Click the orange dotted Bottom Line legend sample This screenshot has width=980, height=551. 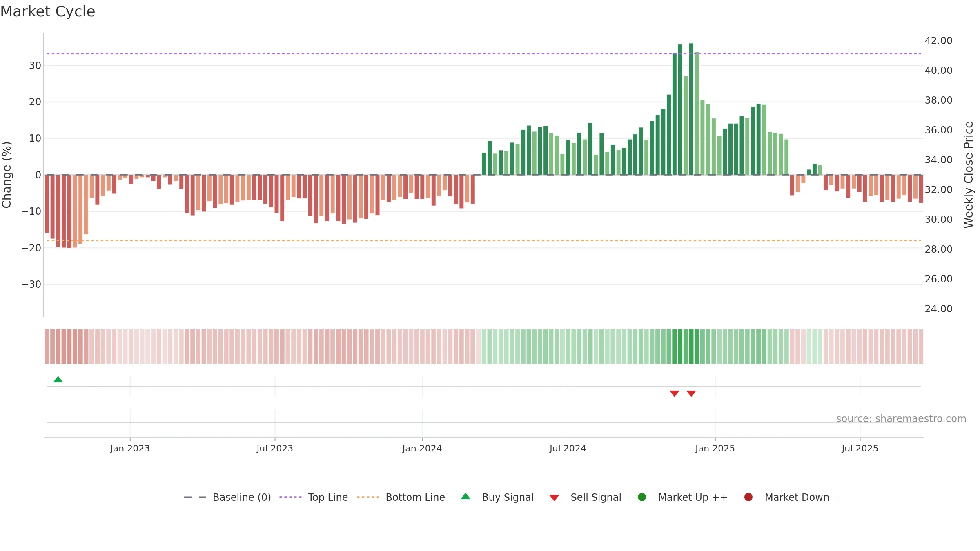click(368, 497)
